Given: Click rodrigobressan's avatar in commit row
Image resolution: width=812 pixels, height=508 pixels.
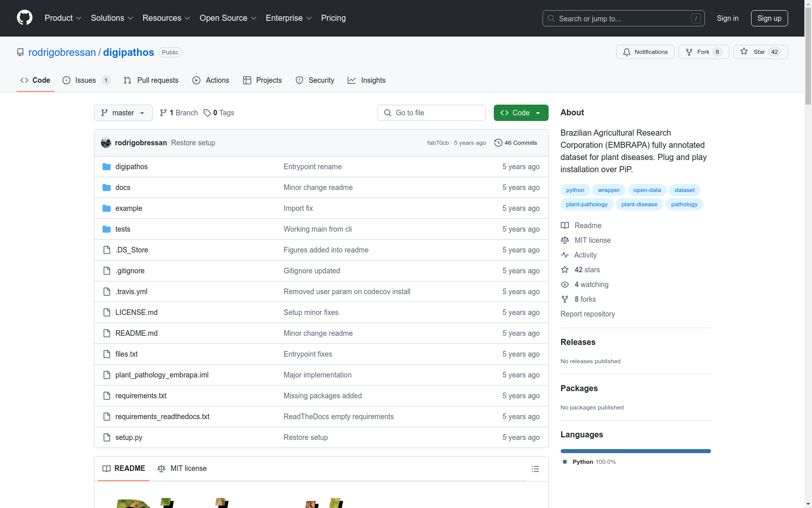Looking at the screenshot, I should (x=106, y=143).
